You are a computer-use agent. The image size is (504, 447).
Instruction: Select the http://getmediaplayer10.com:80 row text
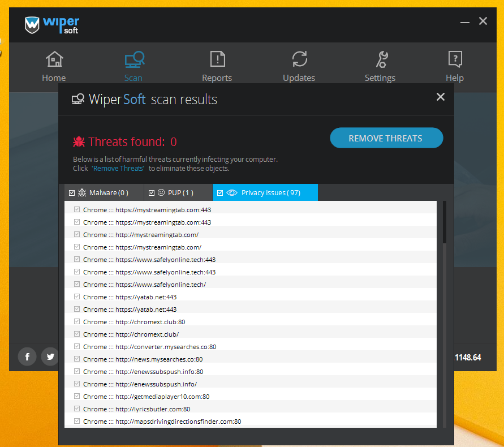[x=147, y=397]
